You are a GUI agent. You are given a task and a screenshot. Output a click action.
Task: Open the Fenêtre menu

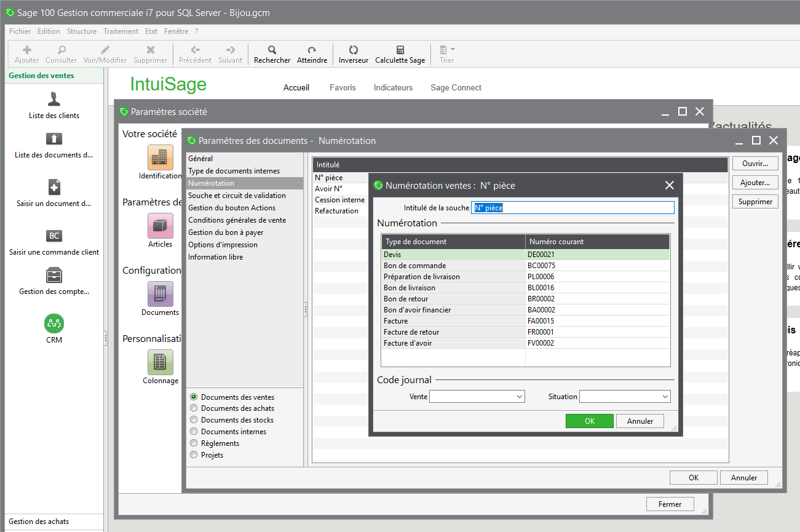tap(176, 31)
